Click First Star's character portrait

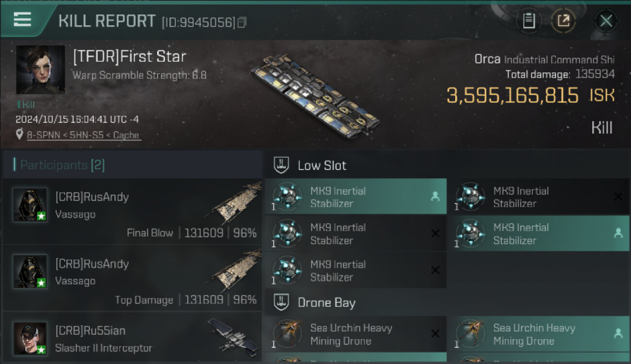40,69
